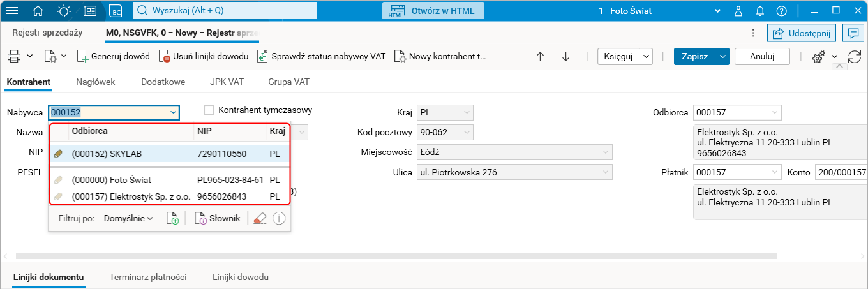Viewport: 868px width, 289px height.
Task: Click the printer icon
Action: (14, 56)
